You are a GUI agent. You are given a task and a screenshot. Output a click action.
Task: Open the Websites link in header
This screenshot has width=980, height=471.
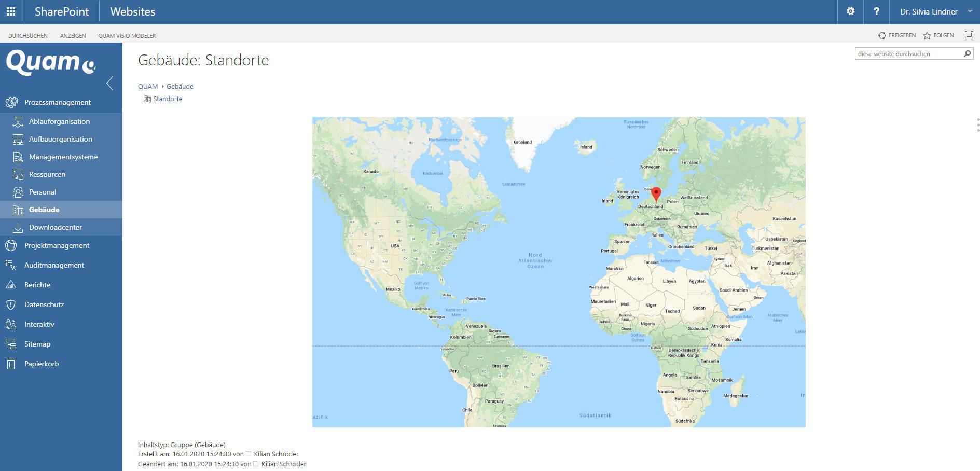(x=133, y=11)
